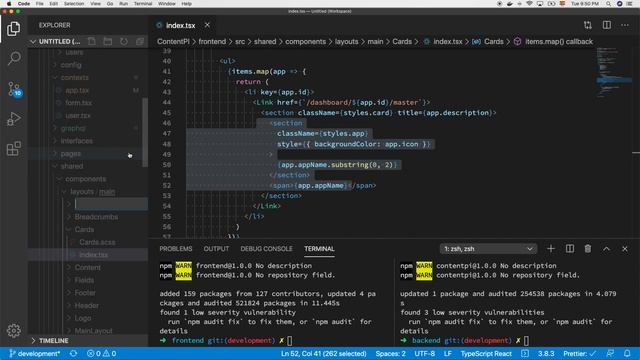Open errors and warnings count

click(x=102, y=353)
